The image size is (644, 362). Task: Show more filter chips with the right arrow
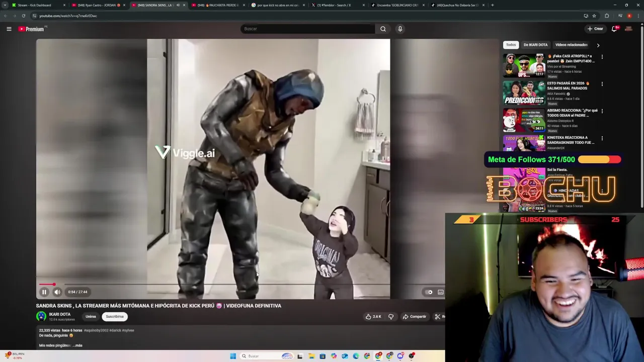pos(598,45)
